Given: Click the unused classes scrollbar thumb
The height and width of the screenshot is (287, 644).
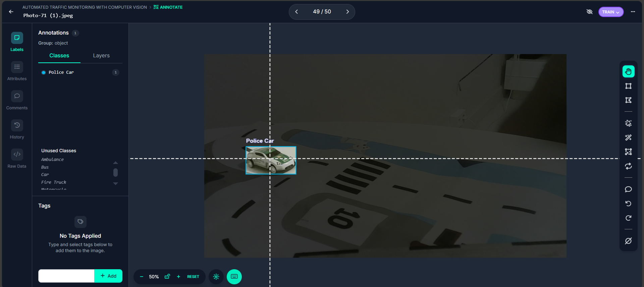Looking at the screenshot, I should tap(115, 172).
